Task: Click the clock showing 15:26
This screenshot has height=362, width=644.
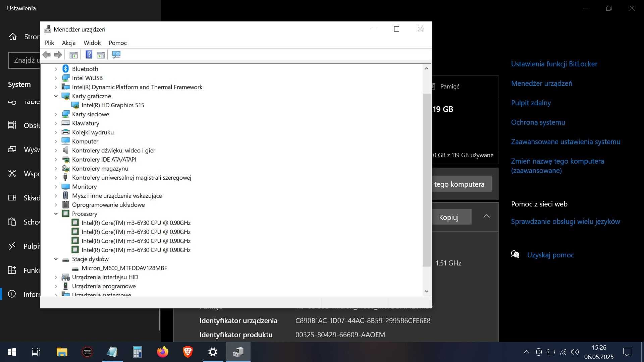Action: pyautogui.click(x=599, y=348)
